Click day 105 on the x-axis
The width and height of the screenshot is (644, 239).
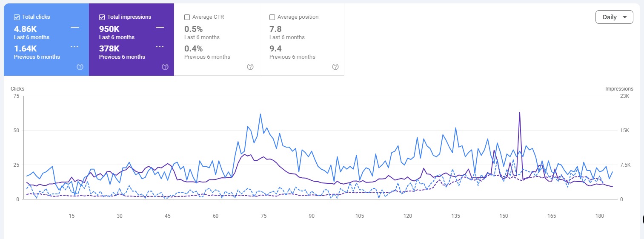point(360,216)
